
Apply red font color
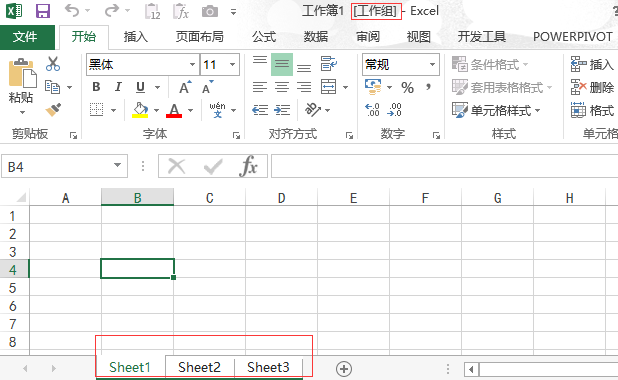(174, 110)
